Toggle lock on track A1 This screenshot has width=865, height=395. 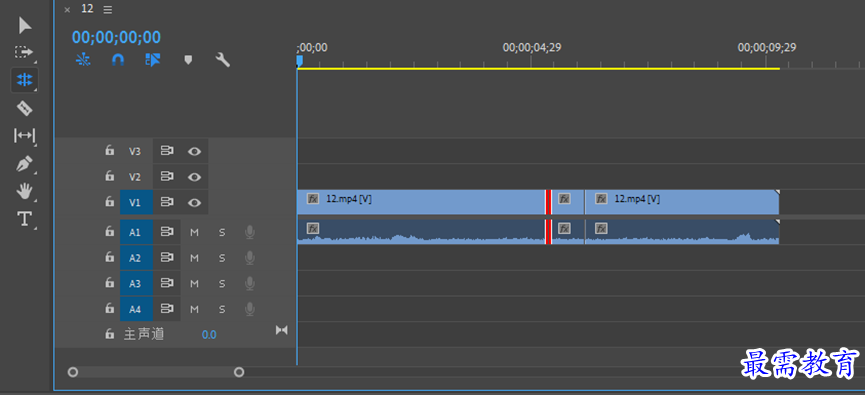pyautogui.click(x=110, y=232)
